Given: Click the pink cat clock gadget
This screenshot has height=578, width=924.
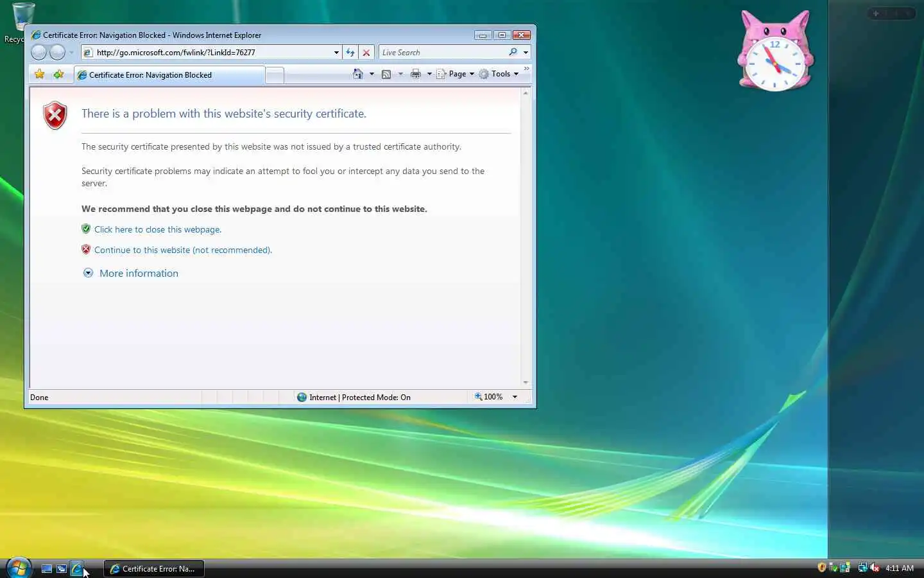Looking at the screenshot, I should click(x=775, y=51).
